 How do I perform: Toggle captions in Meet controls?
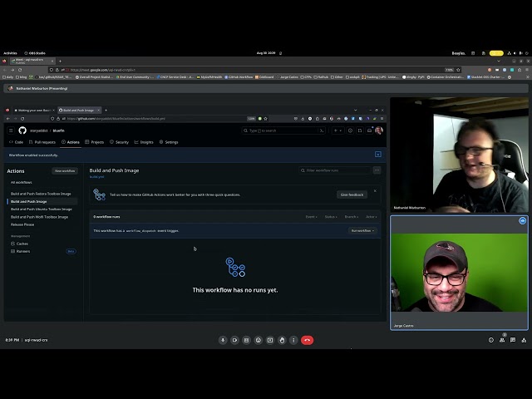(x=246, y=340)
